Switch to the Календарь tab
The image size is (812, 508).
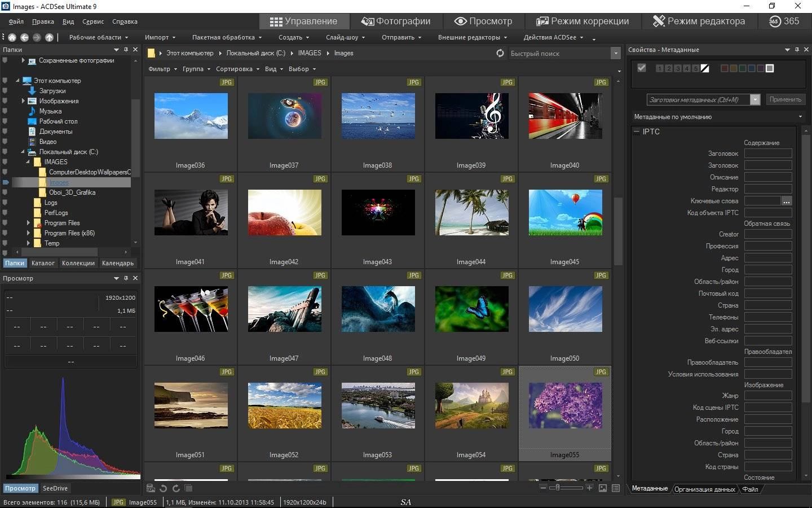[x=118, y=263]
